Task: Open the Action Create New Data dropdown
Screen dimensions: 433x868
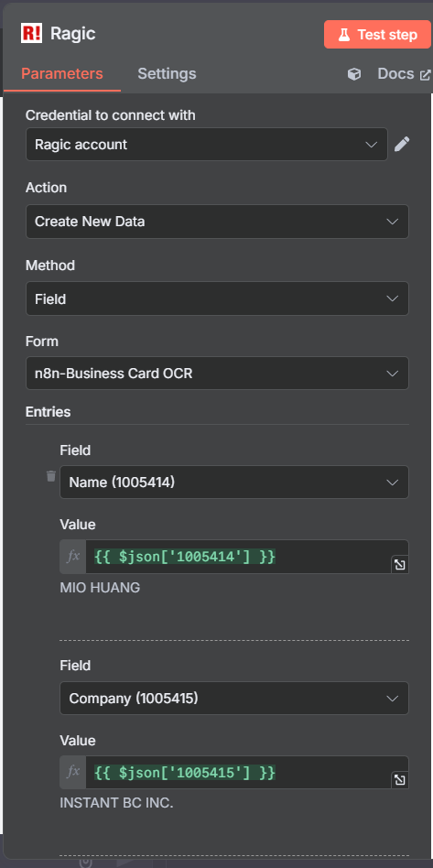Action: pyautogui.click(x=217, y=222)
